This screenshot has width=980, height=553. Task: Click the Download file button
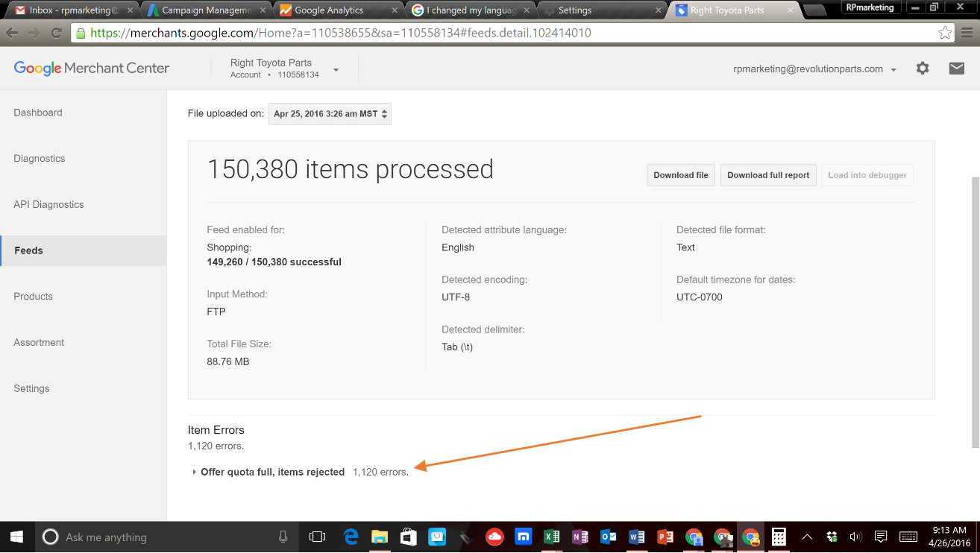681,175
